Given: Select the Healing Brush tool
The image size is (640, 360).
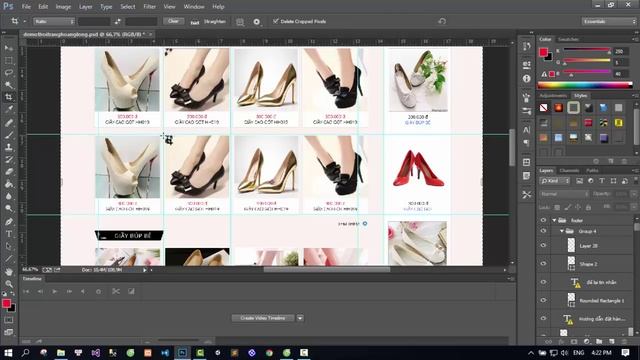Looking at the screenshot, I should [9, 122].
